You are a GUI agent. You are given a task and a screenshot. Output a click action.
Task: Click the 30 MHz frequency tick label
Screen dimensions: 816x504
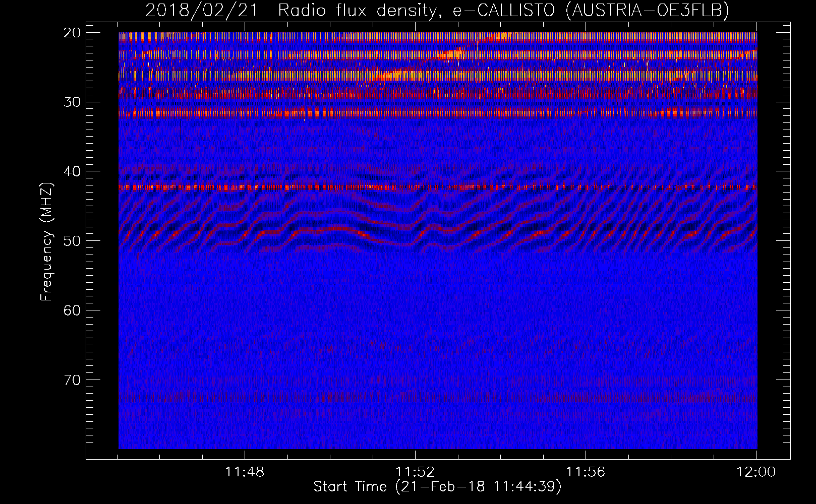[x=72, y=102]
